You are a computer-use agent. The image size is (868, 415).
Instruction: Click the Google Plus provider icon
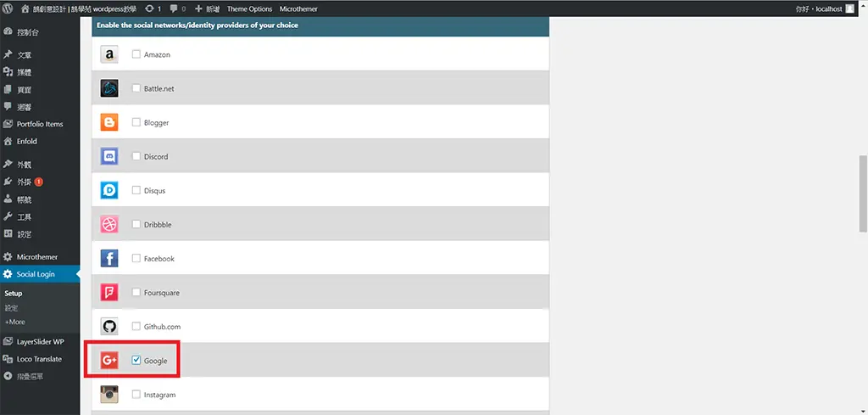pyautogui.click(x=109, y=360)
